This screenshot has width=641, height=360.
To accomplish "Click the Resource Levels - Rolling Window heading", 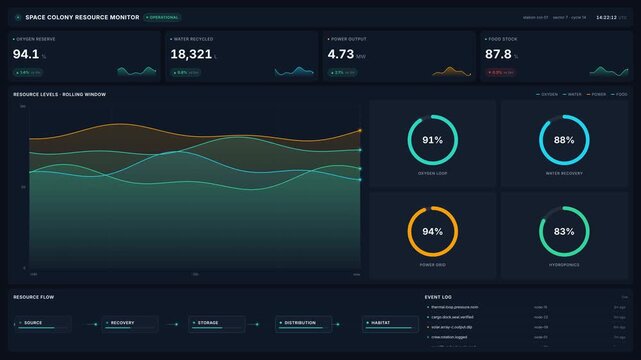I will [60, 94].
